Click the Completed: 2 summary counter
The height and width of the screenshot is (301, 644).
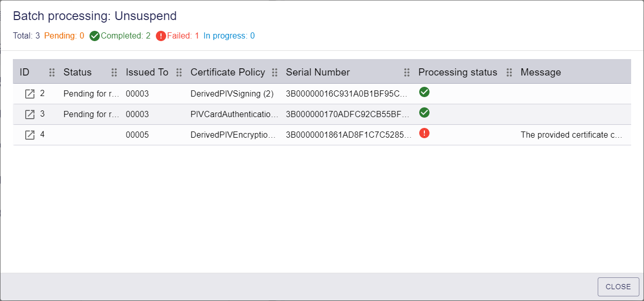(120, 36)
